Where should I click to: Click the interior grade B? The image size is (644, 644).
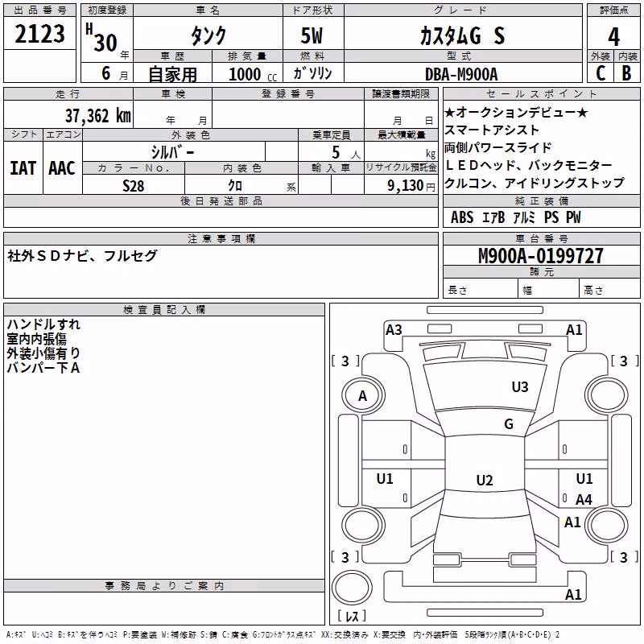(626, 73)
